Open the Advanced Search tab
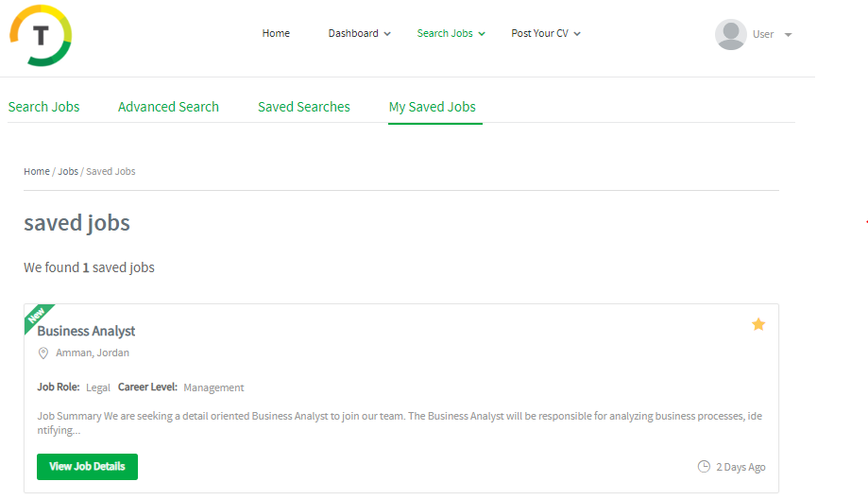The image size is (868, 499). (x=168, y=107)
